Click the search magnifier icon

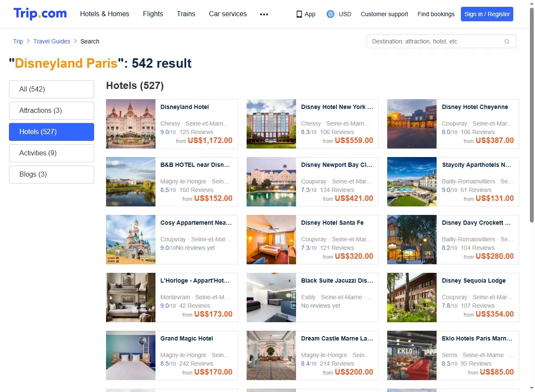click(x=507, y=41)
